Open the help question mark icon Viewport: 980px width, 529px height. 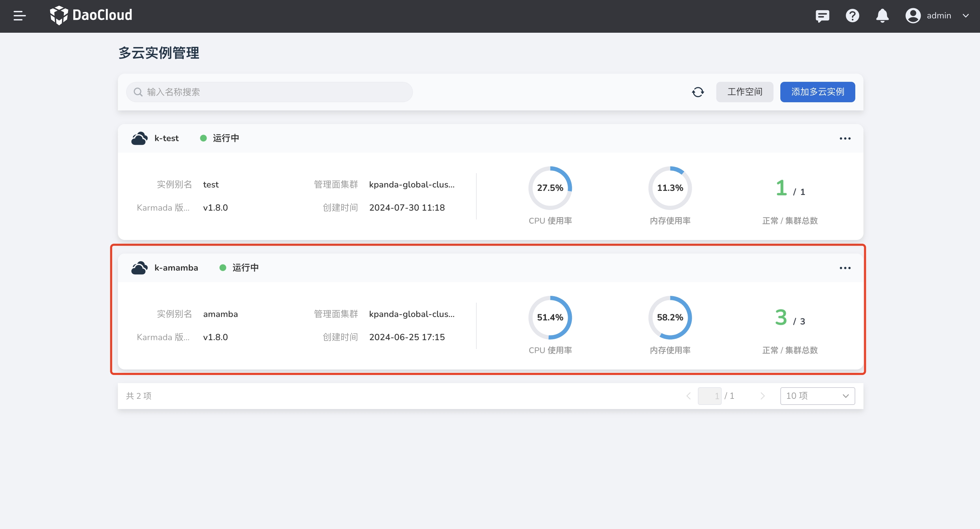click(x=852, y=16)
